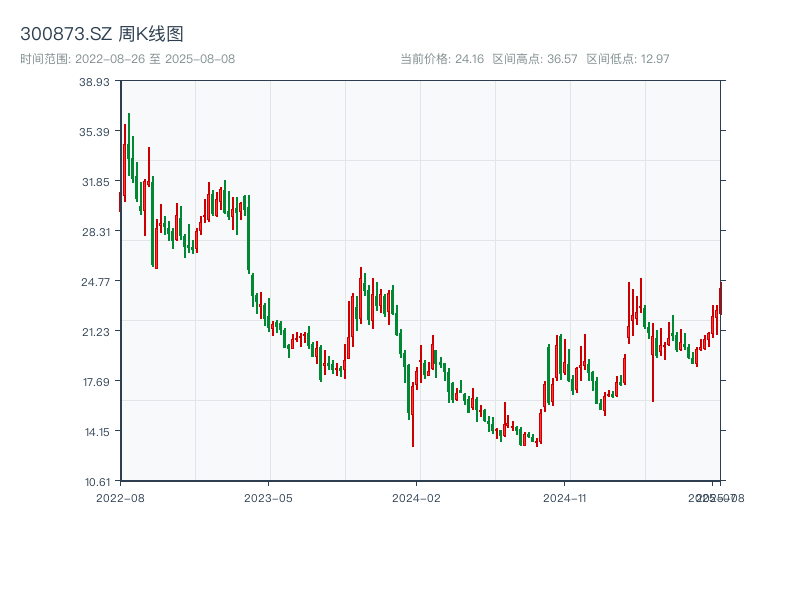Click the y-axis label 38.93
This screenshot has width=800, height=600.
pos(94,82)
